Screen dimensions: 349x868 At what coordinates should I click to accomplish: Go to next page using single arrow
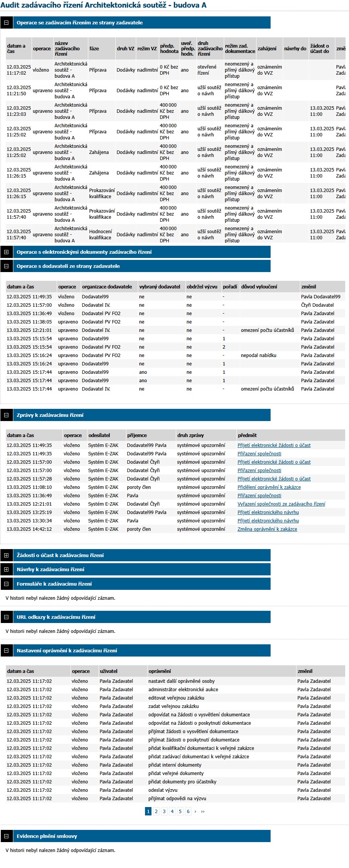196,812
